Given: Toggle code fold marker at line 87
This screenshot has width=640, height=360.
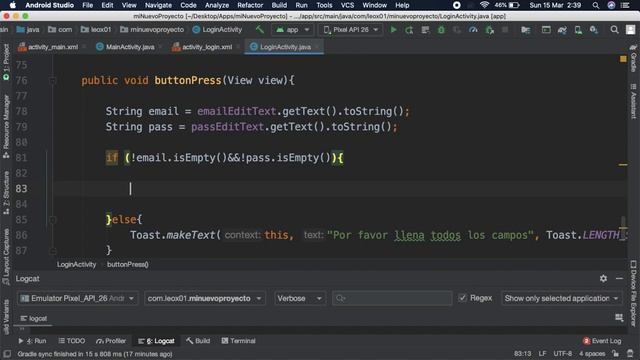Looking at the screenshot, I should [53, 251].
